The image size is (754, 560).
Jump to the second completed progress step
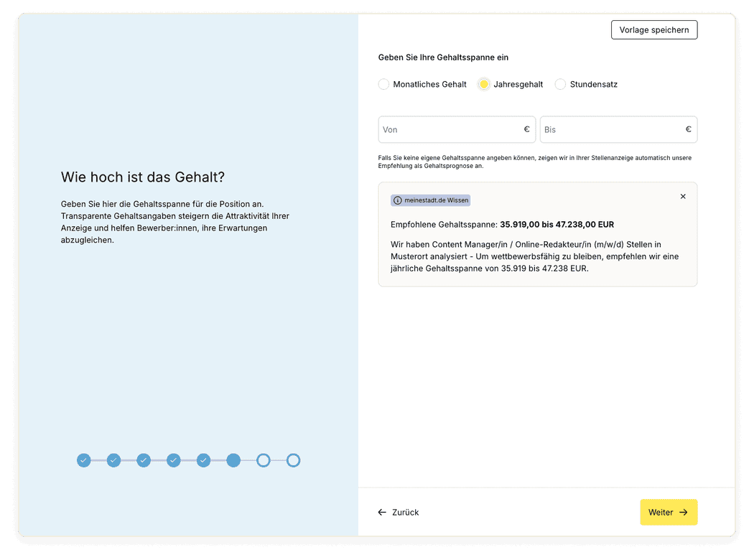tap(113, 460)
